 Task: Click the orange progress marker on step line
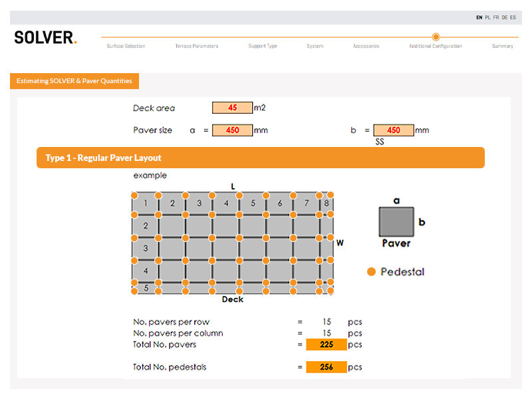click(436, 37)
